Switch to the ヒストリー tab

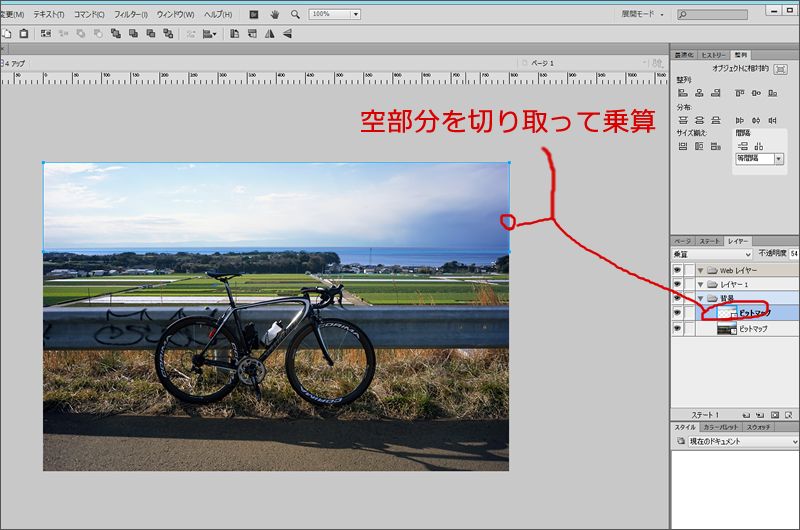[x=713, y=55]
